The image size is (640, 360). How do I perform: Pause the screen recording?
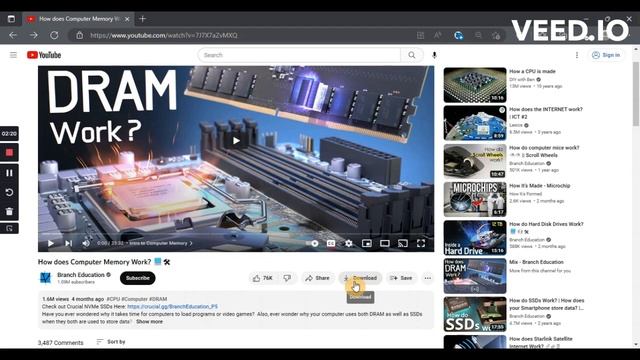click(x=9, y=173)
